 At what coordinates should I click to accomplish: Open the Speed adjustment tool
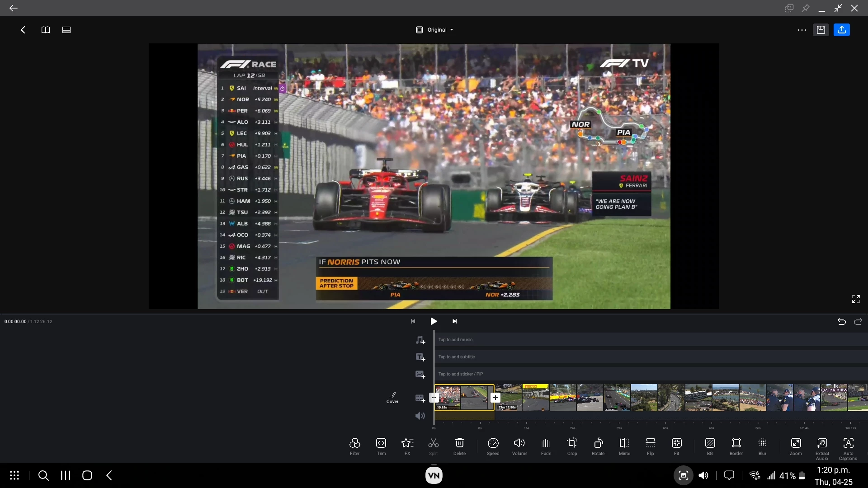(x=493, y=446)
